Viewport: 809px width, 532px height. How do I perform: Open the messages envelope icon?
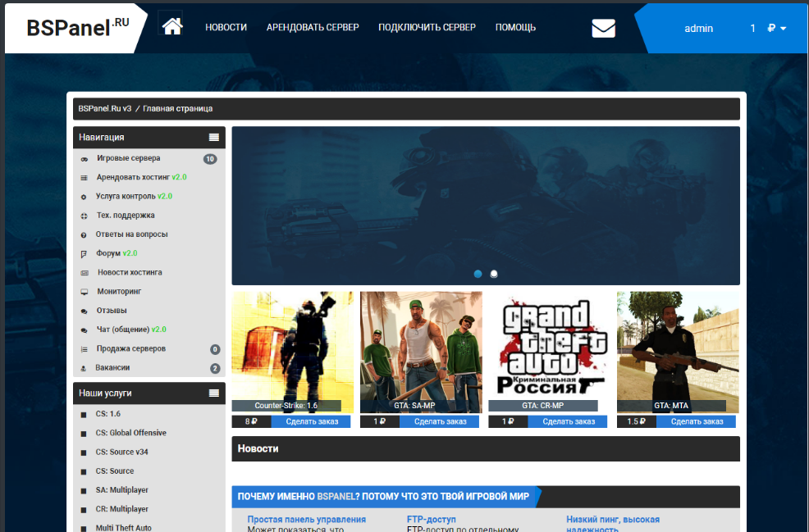(603, 28)
